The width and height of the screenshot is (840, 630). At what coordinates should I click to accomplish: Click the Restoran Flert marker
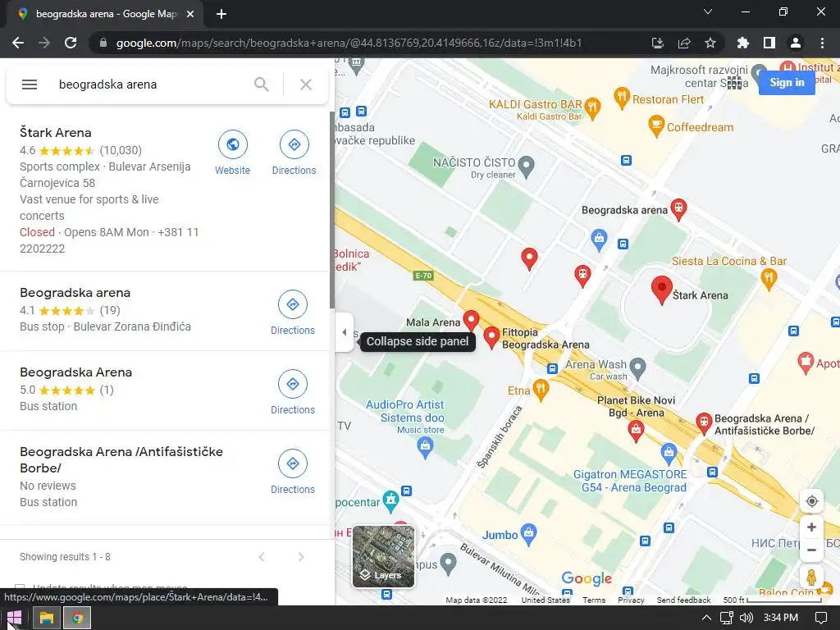click(622, 98)
